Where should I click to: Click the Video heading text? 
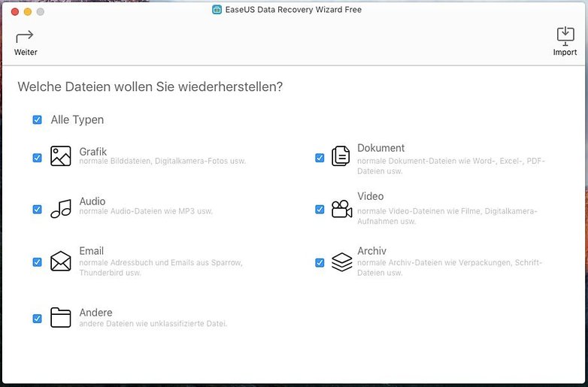coord(370,196)
